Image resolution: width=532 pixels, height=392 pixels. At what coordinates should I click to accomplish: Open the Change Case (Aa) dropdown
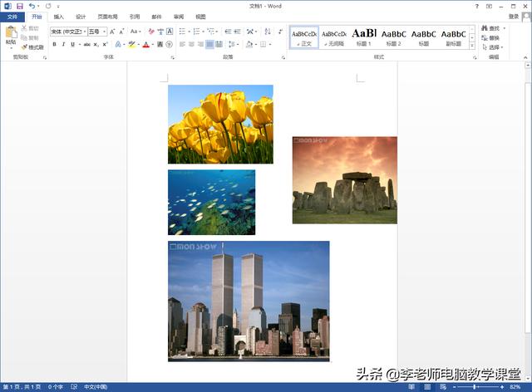(135, 32)
